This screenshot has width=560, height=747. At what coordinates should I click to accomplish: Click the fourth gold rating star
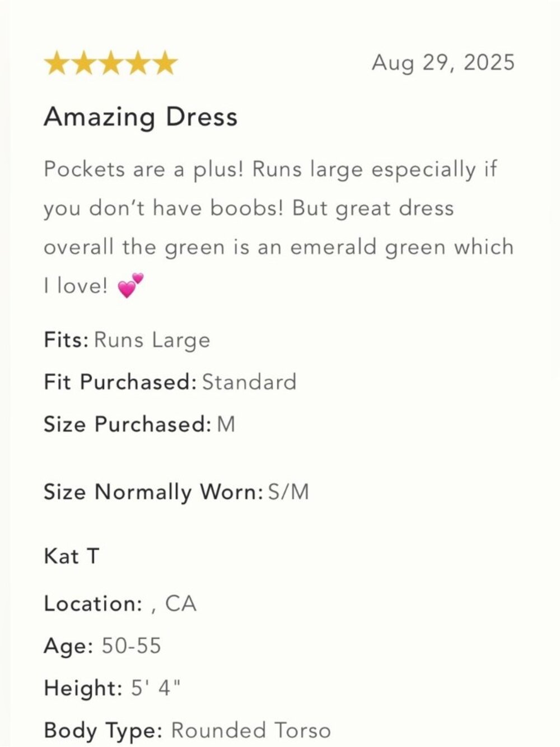pyautogui.click(x=137, y=63)
